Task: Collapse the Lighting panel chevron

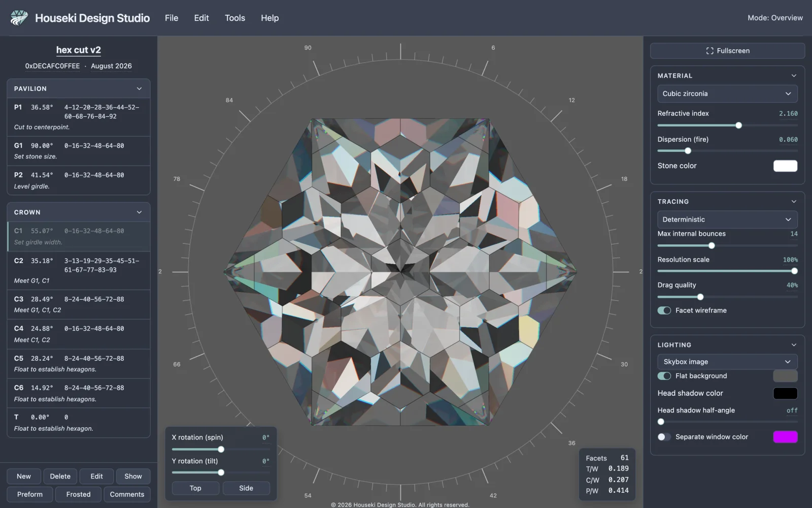Action: coord(794,345)
